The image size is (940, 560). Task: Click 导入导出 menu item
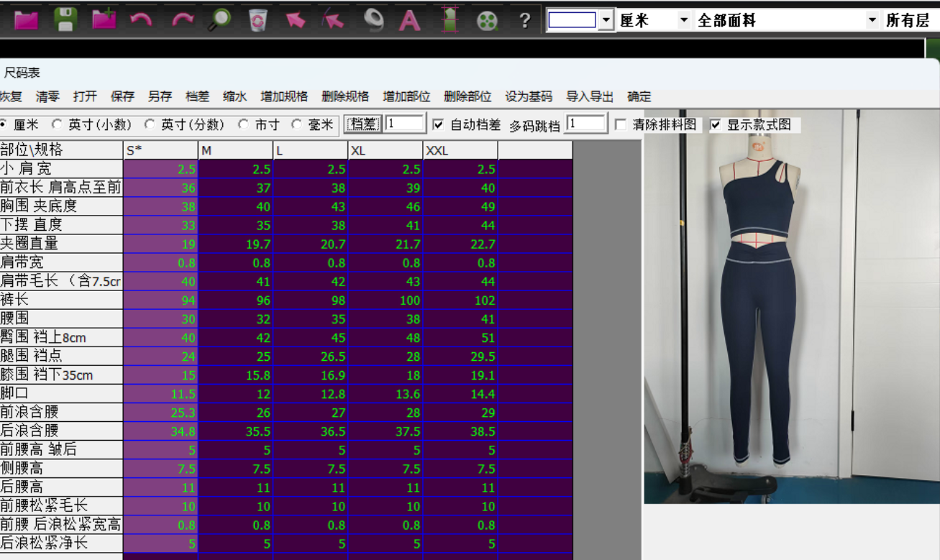(x=590, y=96)
